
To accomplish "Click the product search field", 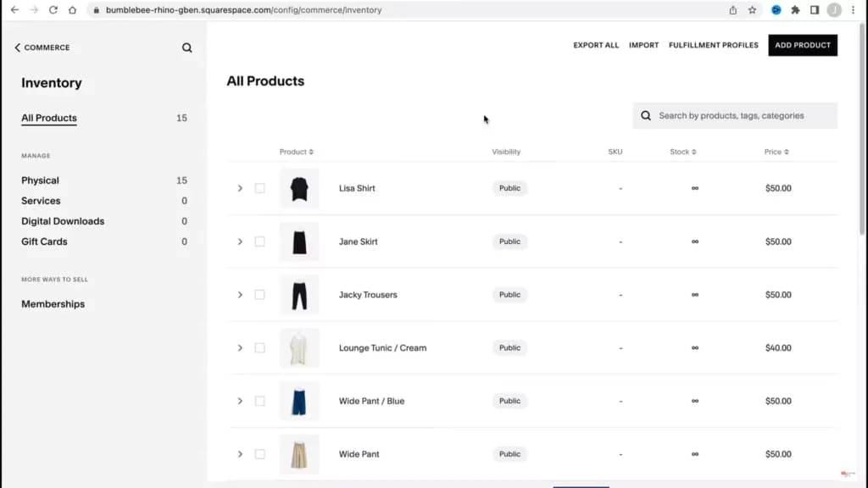I will click(x=735, y=115).
